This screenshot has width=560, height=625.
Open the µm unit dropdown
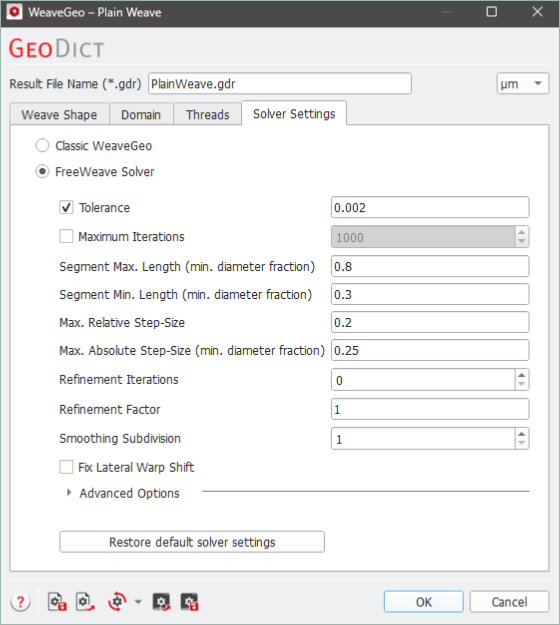[523, 83]
